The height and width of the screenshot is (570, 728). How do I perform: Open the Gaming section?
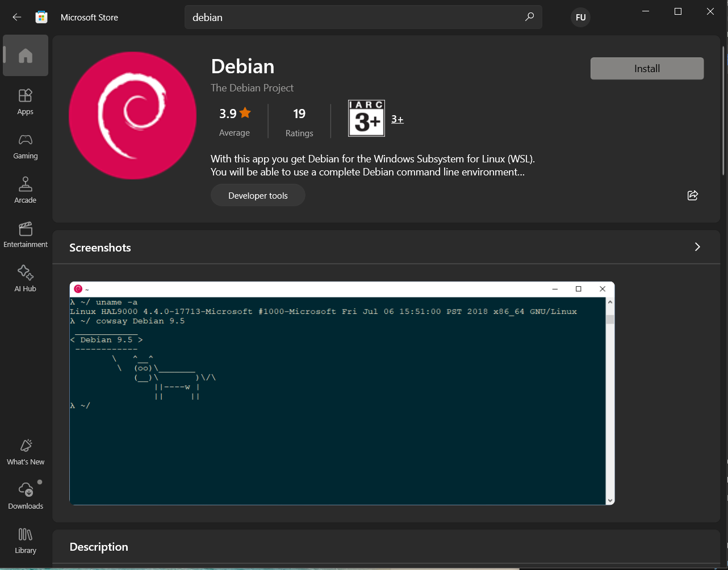[26, 146]
